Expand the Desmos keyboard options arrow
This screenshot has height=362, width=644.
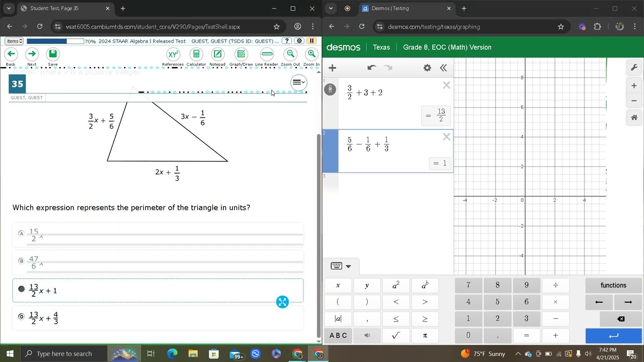(x=348, y=266)
